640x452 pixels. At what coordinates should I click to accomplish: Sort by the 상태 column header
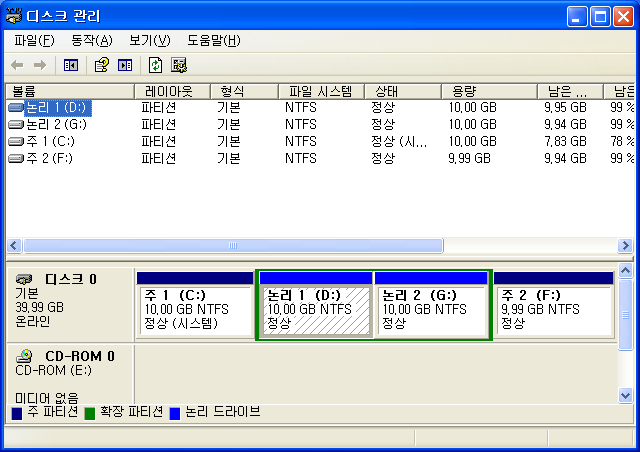tap(402, 91)
